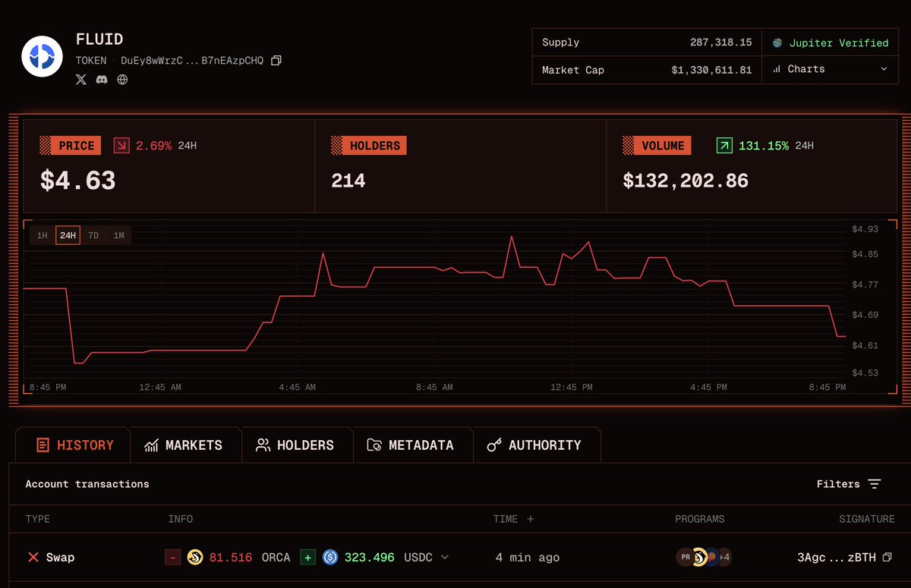
Task: Select the 24H chart range
Action: (68, 236)
